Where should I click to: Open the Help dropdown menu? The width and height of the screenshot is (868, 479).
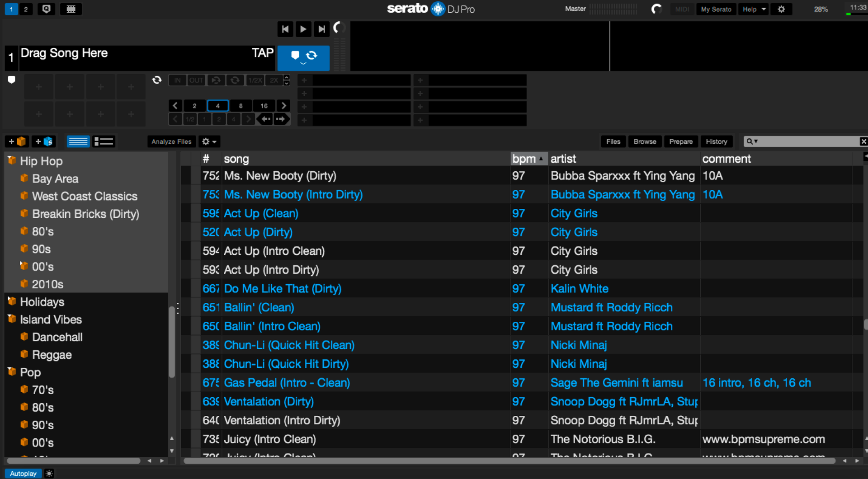[753, 9]
